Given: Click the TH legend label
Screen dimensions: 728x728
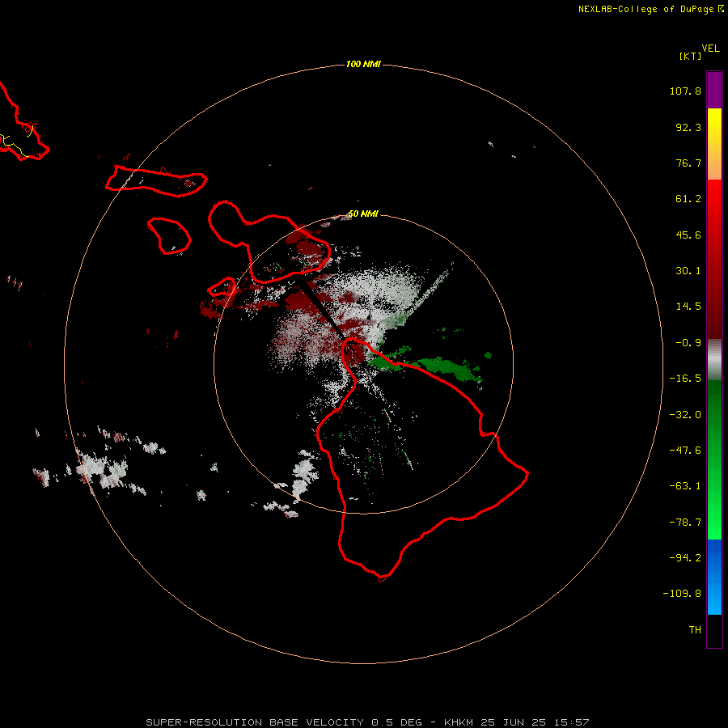Looking at the screenshot, I should click(x=695, y=629).
